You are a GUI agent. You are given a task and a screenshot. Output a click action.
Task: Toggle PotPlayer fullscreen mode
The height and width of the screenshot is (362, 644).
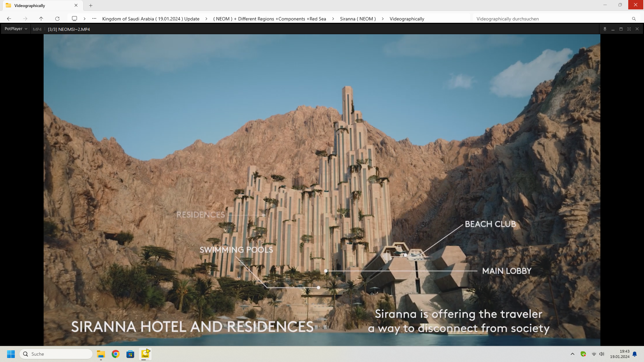629,29
